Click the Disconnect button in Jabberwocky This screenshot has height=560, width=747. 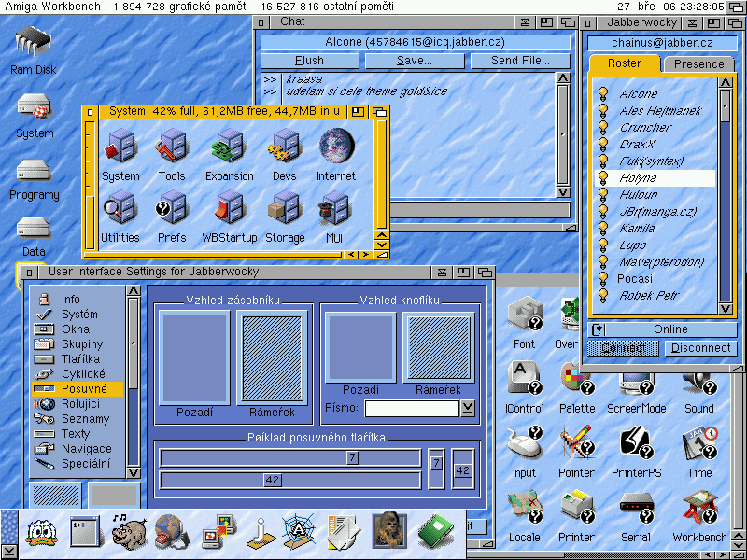701,348
